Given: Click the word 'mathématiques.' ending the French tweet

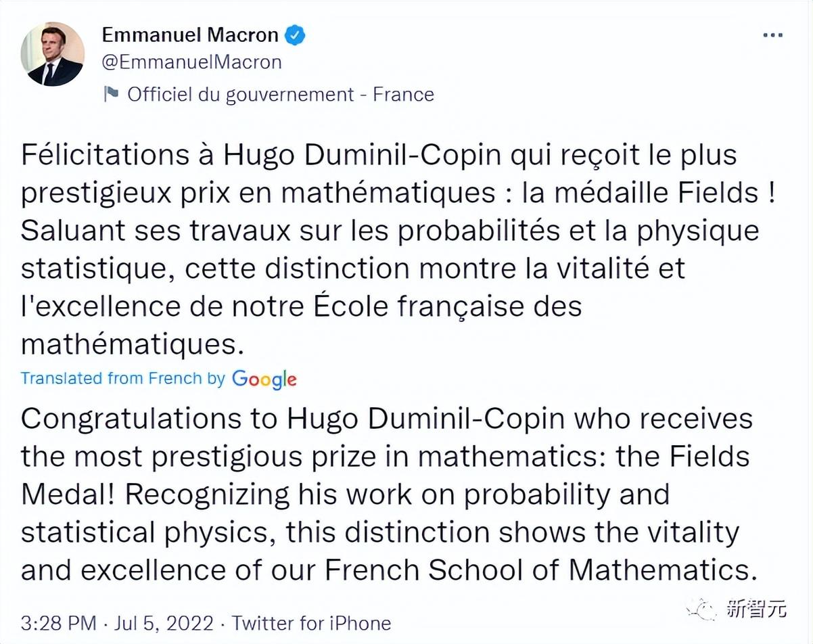Looking at the screenshot, I should pyautogui.click(x=132, y=344).
